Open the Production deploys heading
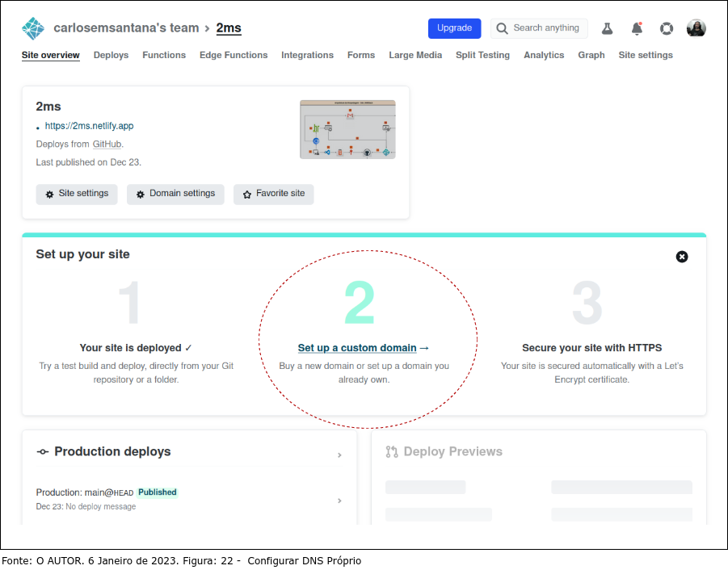This screenshot has height=574, width=728. 112,451
